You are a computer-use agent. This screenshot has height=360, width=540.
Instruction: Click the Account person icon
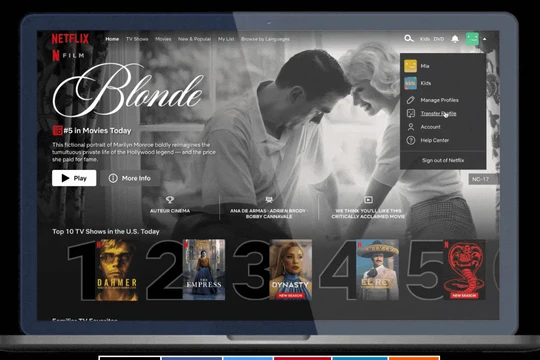411,127
